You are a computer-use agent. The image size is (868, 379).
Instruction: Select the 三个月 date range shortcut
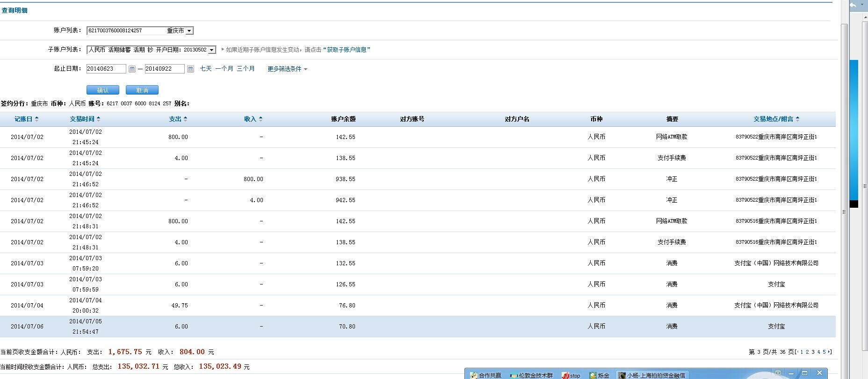[246, 69]
